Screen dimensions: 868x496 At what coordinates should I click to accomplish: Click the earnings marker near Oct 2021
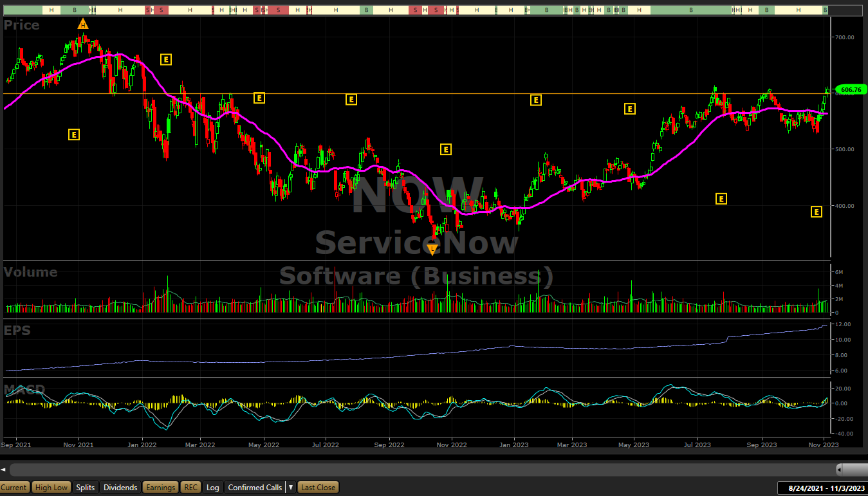point(74,134)
